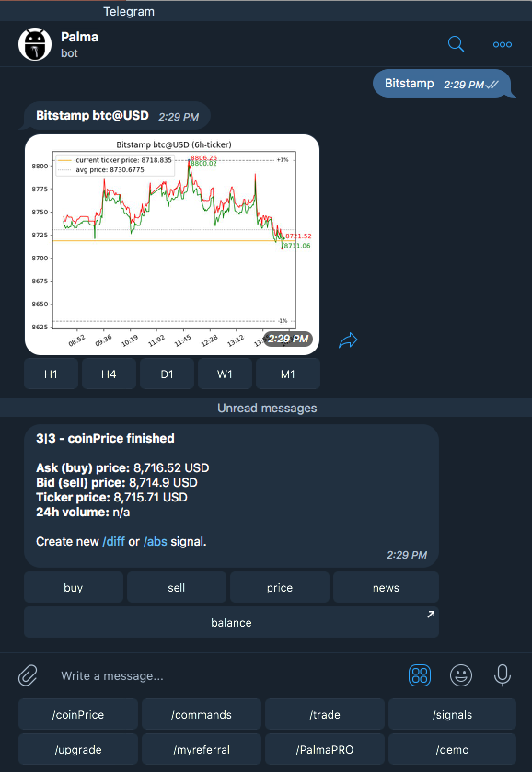Open the balance button with arrow
Screen dimensions: 532x772
[x=232, y=622]
